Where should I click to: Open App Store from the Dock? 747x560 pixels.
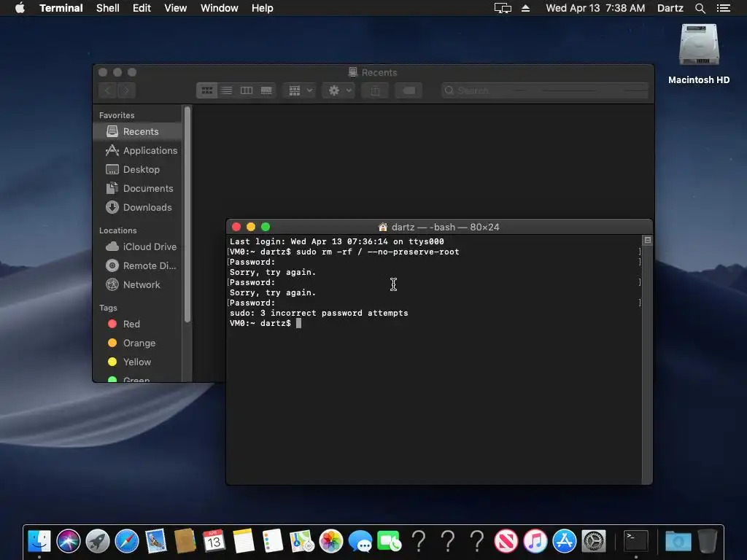point(565,542)
